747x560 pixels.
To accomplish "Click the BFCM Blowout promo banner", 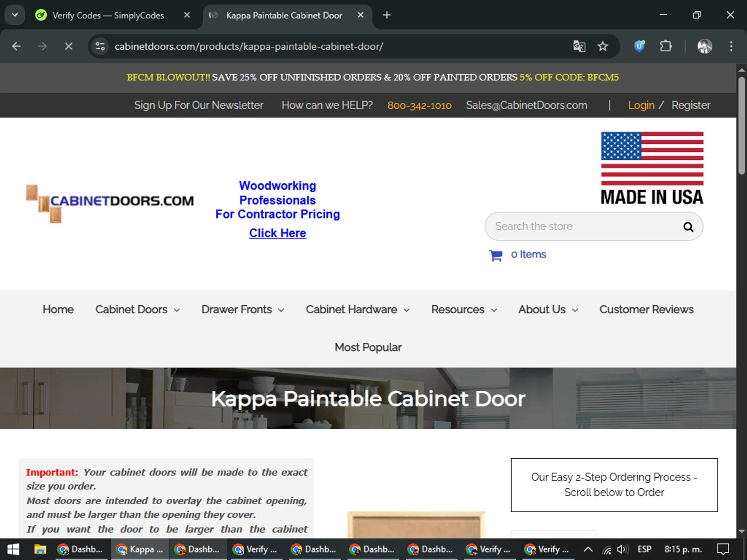I will (x=373, y=78).
